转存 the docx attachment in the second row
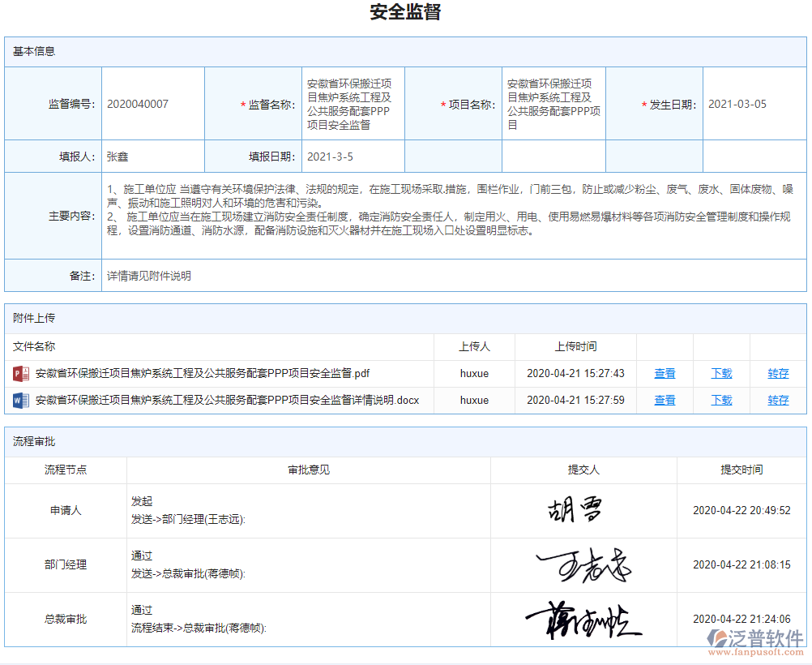 [776, 400]
